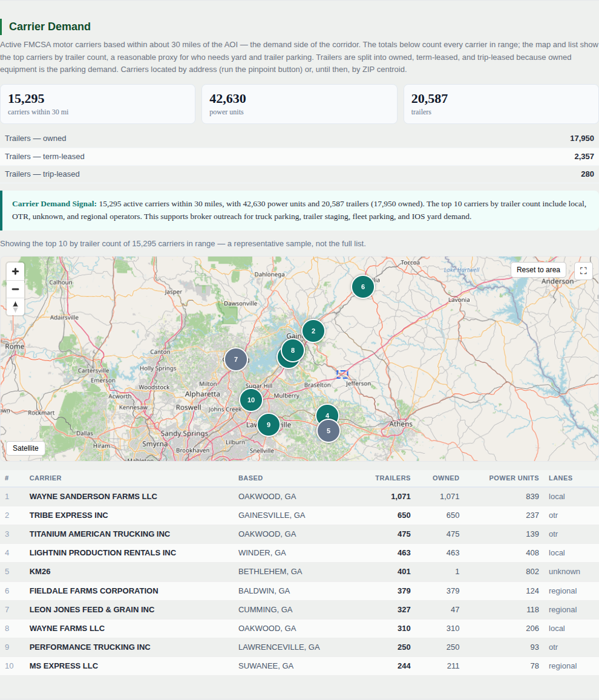
Task: Click CUMMING, GA in the Based column
Action: click(x=266, y=609)
